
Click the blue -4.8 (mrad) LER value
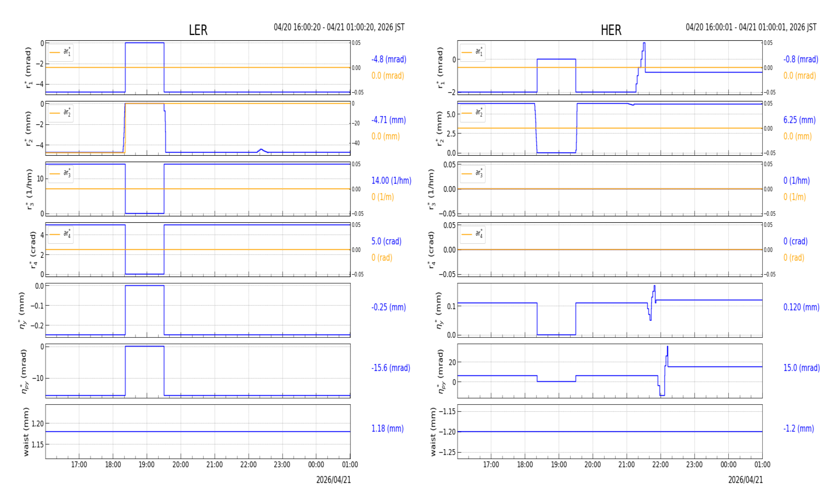click(389, 60)
